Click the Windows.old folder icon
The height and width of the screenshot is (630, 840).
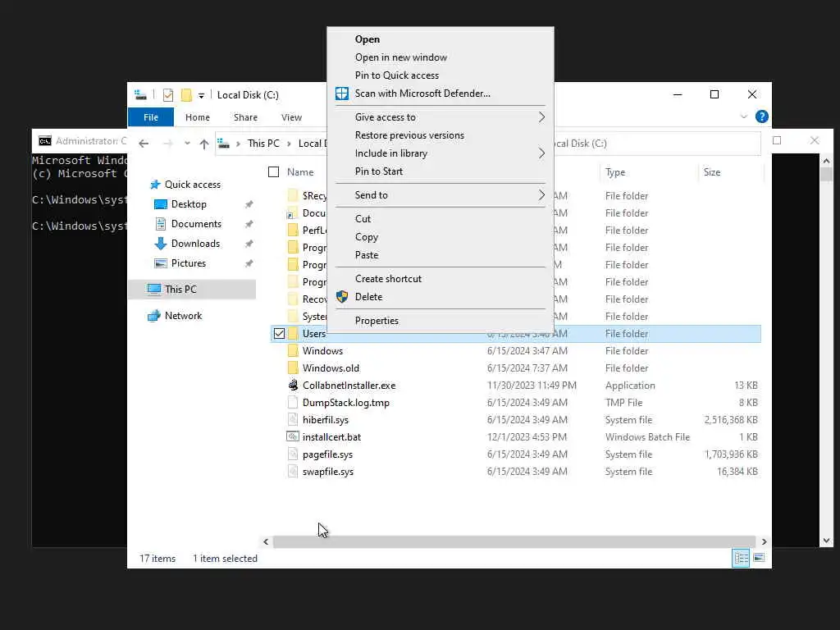pos(293,368)
